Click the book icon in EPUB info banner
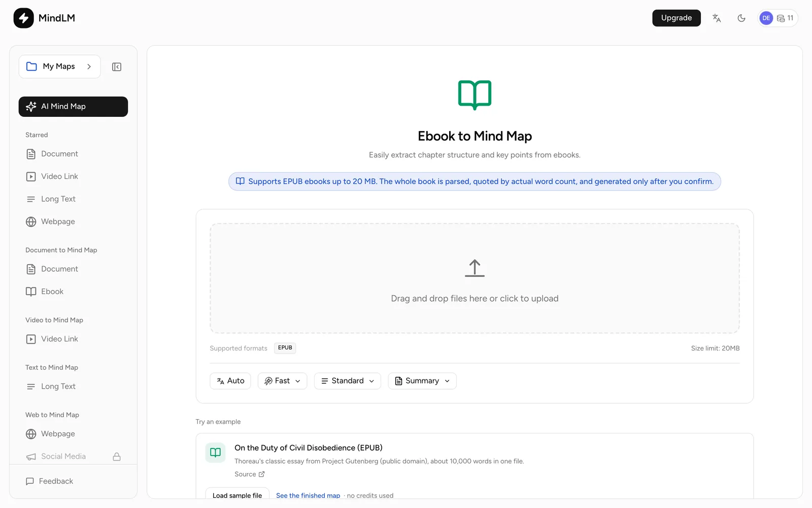 click(x=240, y=181)
